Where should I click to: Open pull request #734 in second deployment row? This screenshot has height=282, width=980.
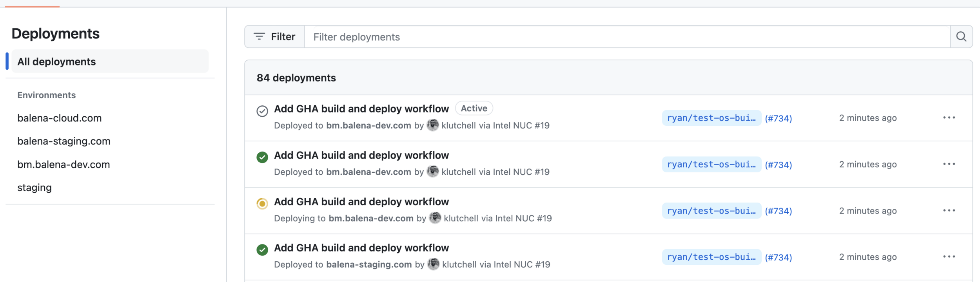pyautogui.click(x=779, y=165)
